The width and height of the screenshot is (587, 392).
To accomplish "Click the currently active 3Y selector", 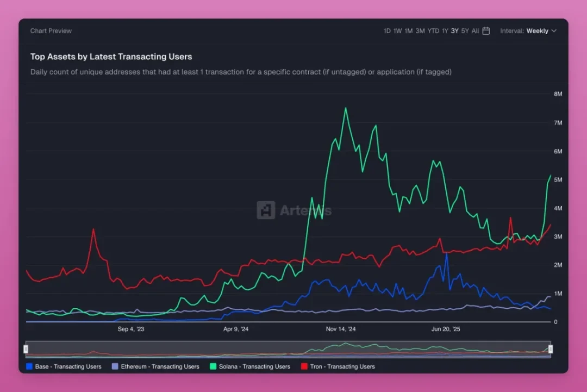I will [453, 31].
